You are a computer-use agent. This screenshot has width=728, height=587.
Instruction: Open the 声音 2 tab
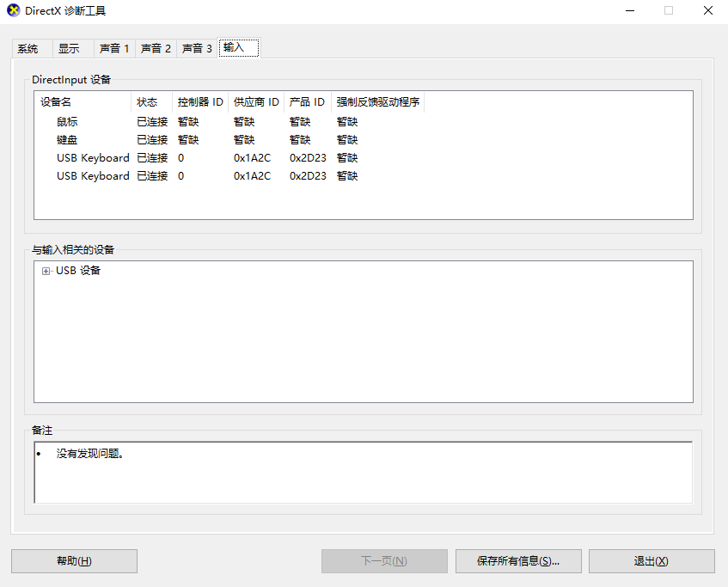156,49
